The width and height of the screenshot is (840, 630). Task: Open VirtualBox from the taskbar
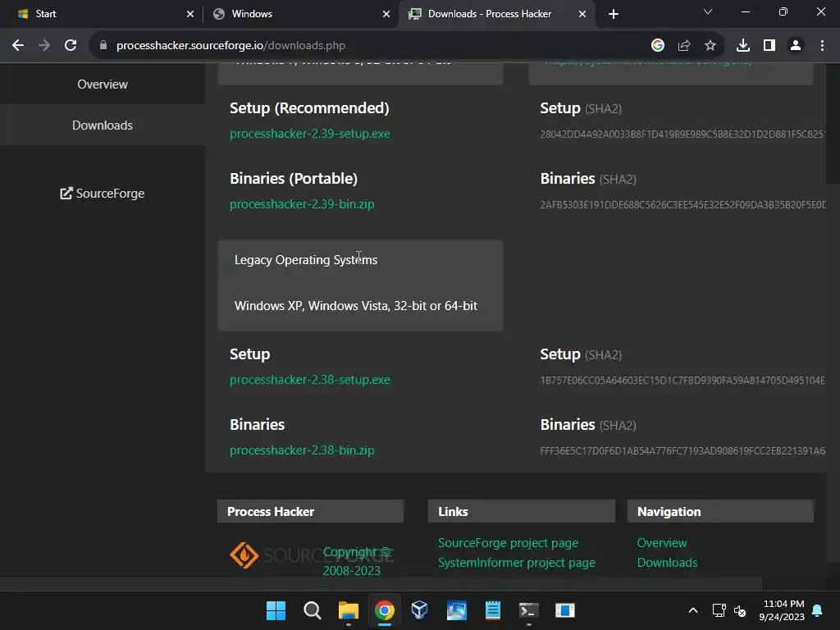pos(419,610)
